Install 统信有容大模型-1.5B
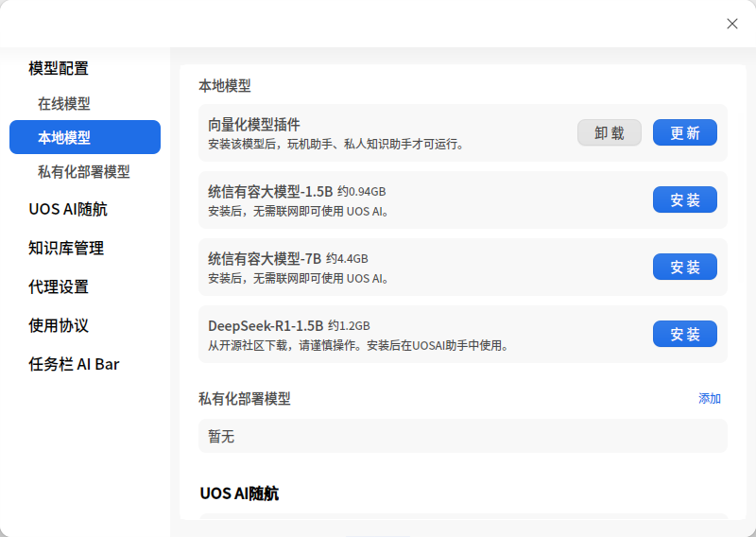Viewport: 756px width, 537px height. [684, 199]
